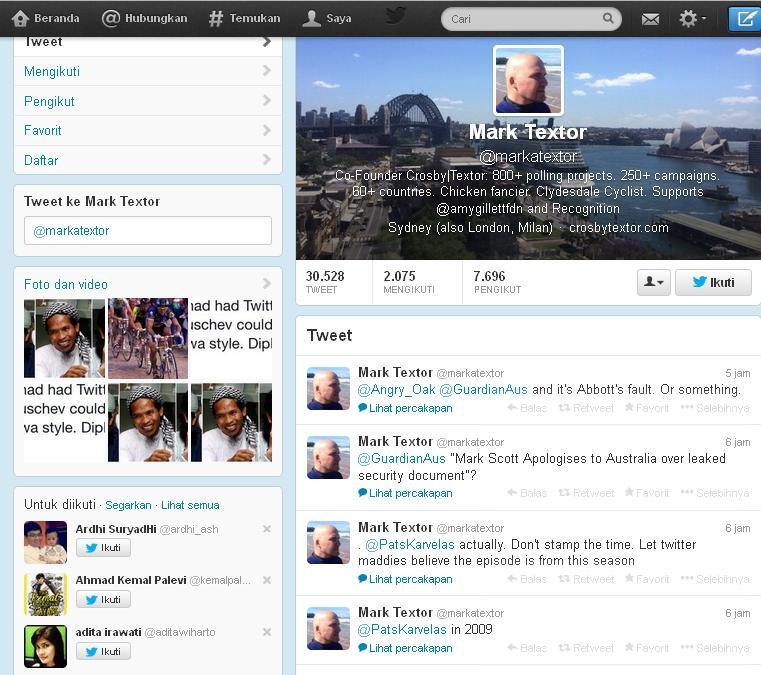View conversation of the Abbott's fault tweet
This screenshot has width=761, height=675.
(x=405, y=408)
